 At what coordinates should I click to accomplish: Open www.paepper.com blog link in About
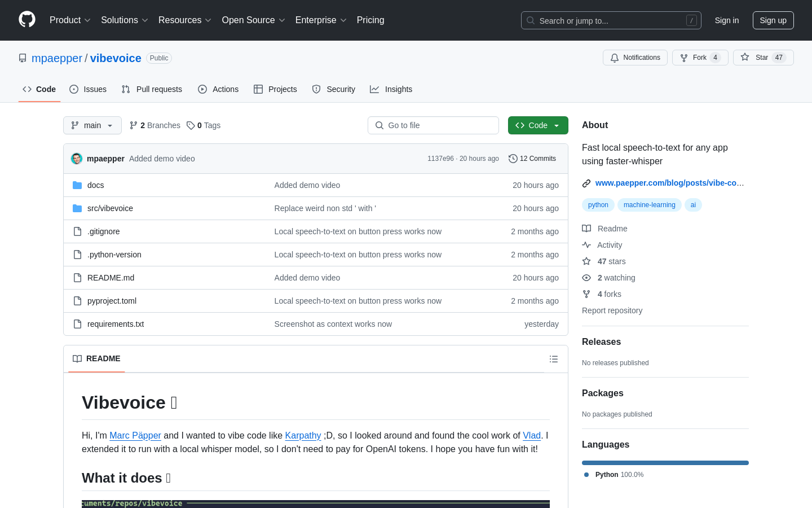pyautogui.click(x=670, y=183)
